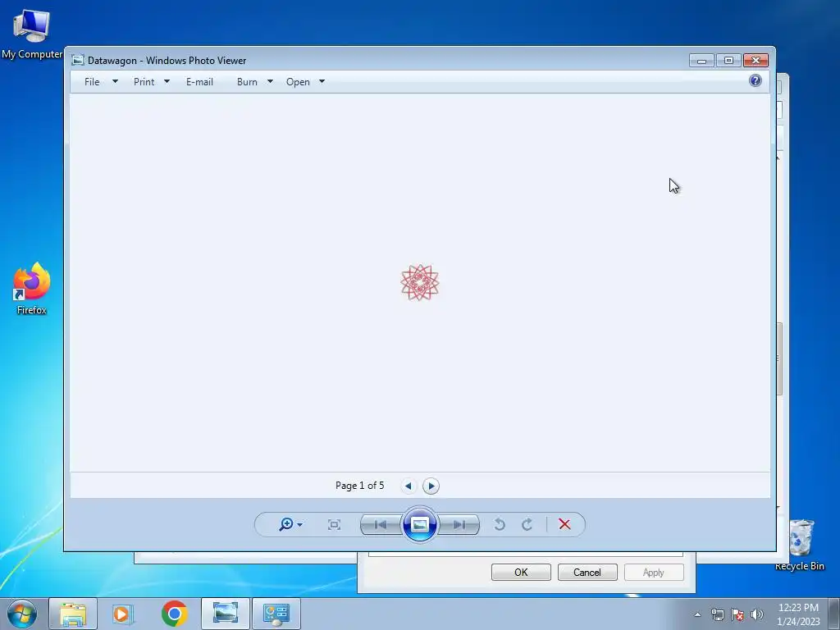The height and width of the screenshot is (630, 840).
Task: Open the clock showing 12:23 PM
Action: (798, 614)
